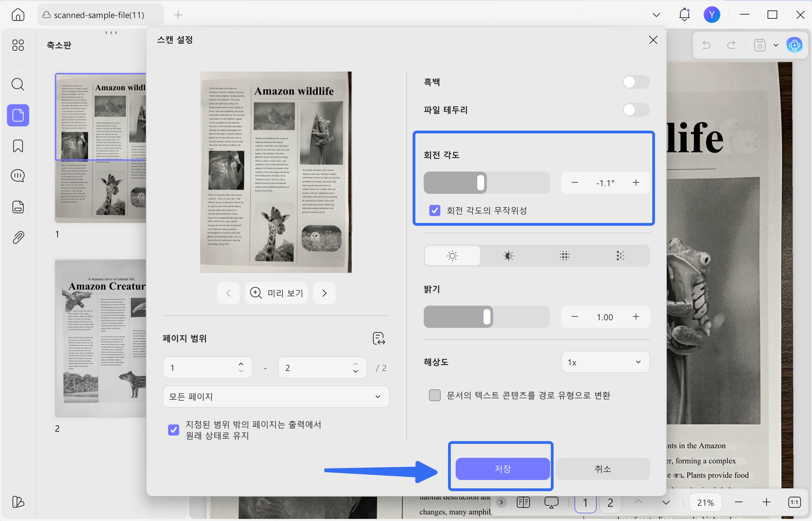Close the 스캔 설정 dialog

[x=653, y=40]
